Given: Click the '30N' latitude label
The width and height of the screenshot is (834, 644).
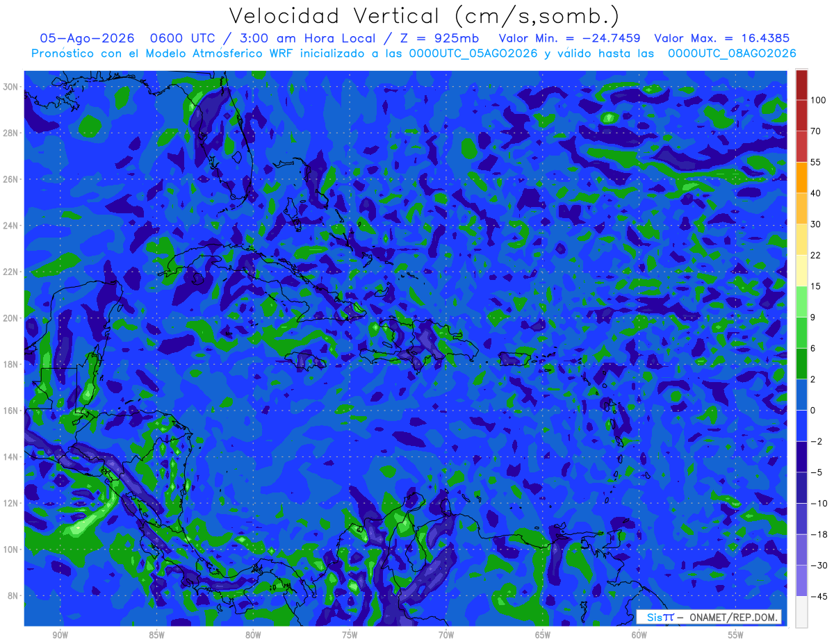Looking at the screenshot, I should point(11,87).
